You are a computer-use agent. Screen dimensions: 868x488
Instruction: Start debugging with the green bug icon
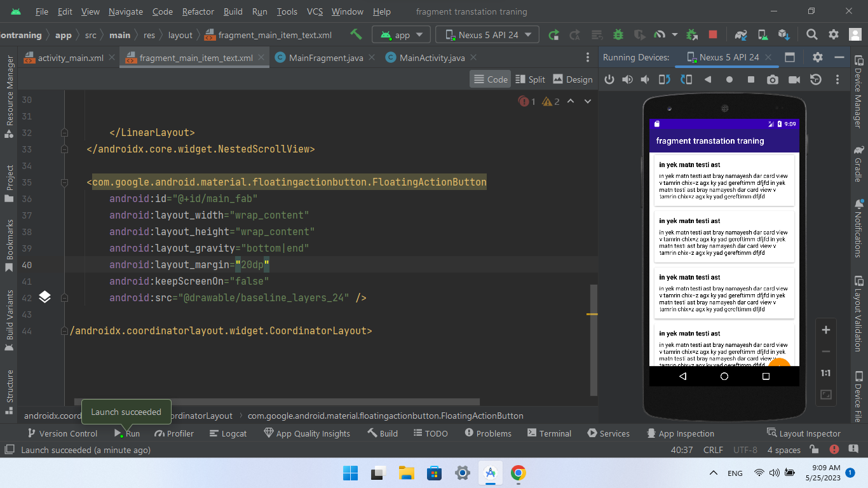pos(618,35)
